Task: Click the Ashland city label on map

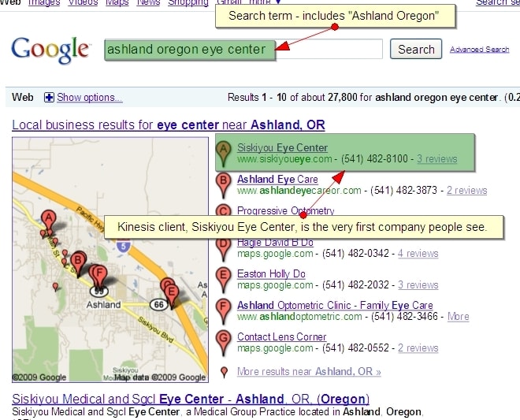Action: pos(103,304)
